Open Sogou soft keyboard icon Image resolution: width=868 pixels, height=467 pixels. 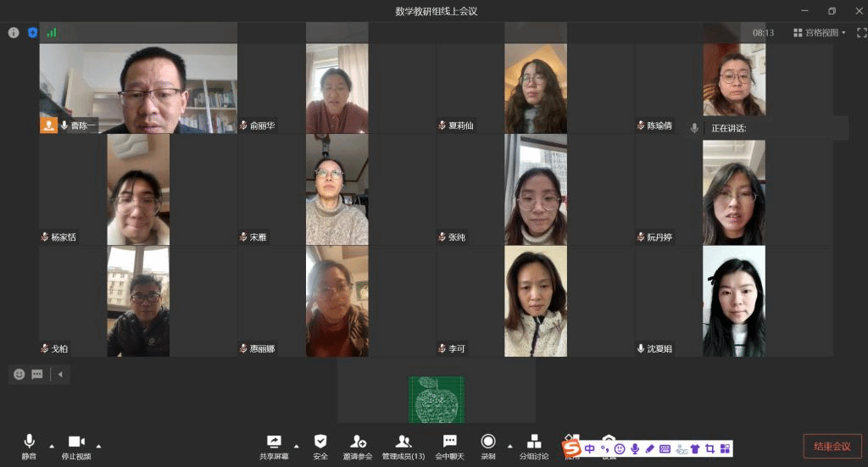(665, 448)
